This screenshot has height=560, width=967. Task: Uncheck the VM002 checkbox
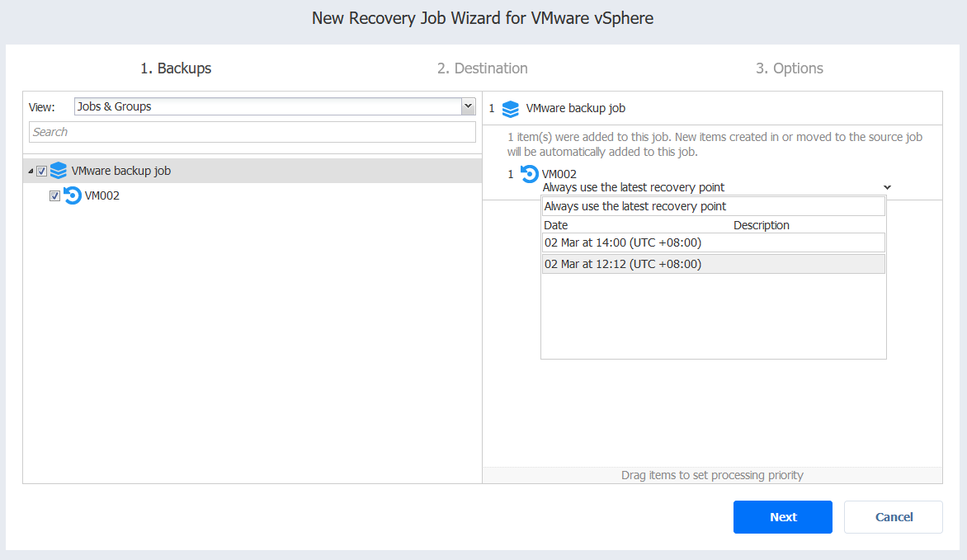[55, 195]
